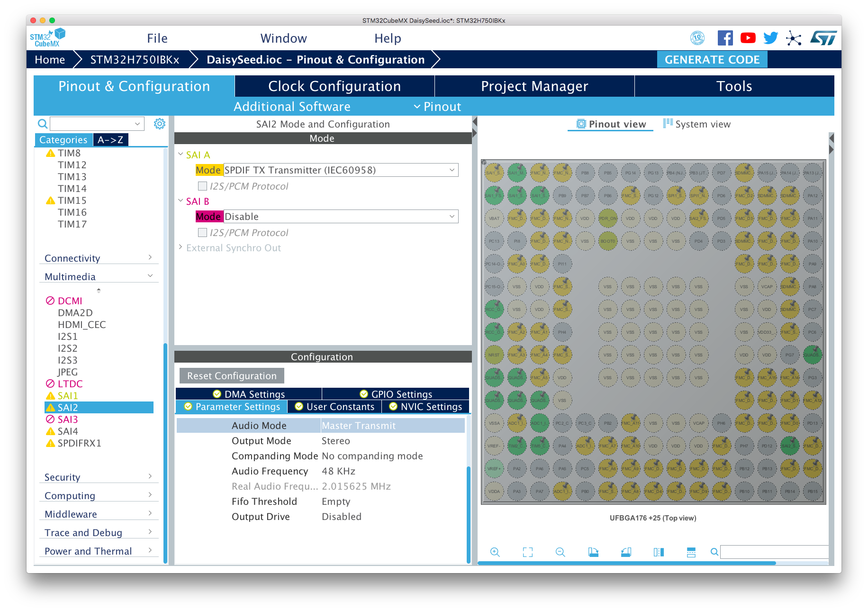
Task: Rotate the chip view counter-clockwise
Action: pyautogui.click(x=626, y=552)
